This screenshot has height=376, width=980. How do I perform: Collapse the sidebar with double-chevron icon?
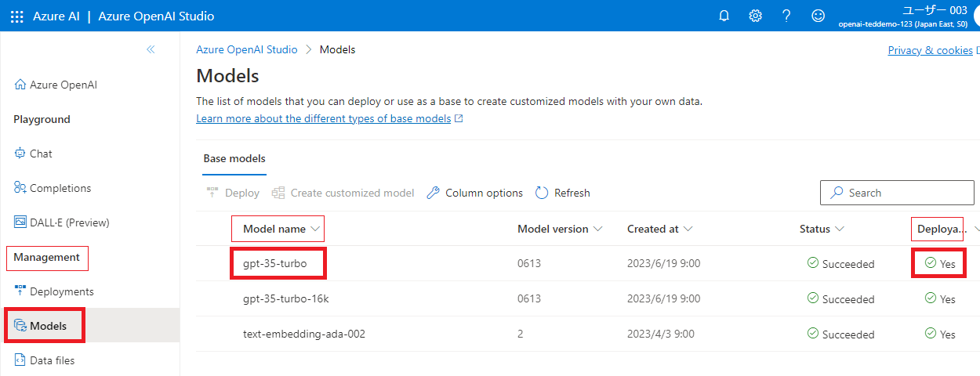click(x=151, y=49)
